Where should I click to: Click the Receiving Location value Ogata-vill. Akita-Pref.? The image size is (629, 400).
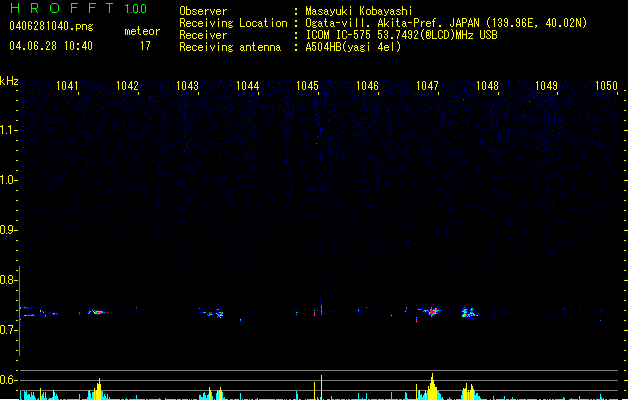tap(375, 23)
